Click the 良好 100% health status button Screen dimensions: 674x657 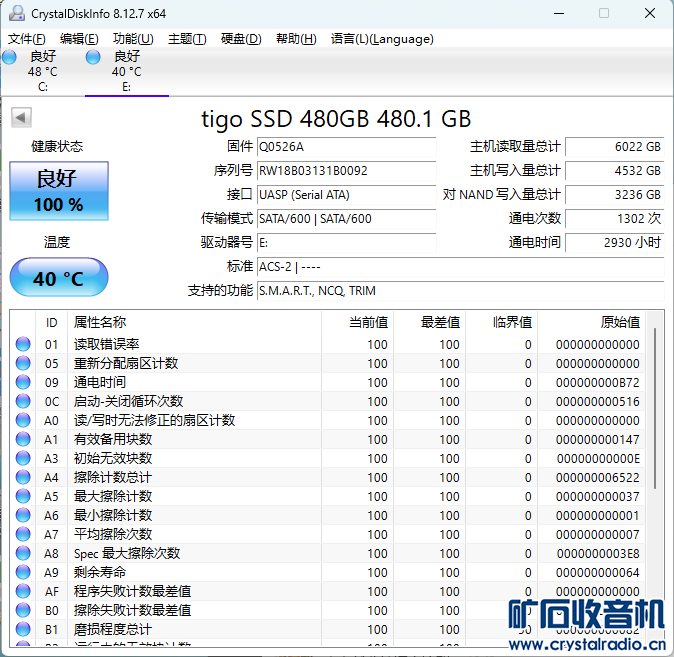(x=59, y=191)
